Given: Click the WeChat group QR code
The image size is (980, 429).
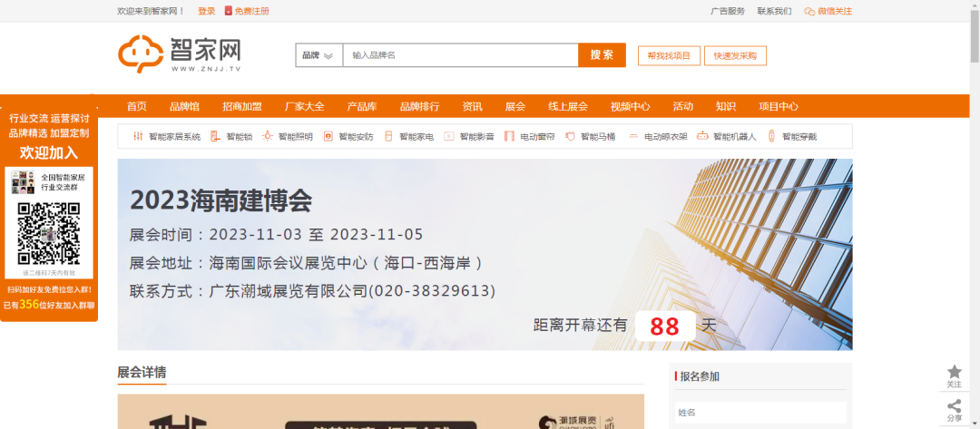Looking at the screenshot, I should click(x=49, y=233).
